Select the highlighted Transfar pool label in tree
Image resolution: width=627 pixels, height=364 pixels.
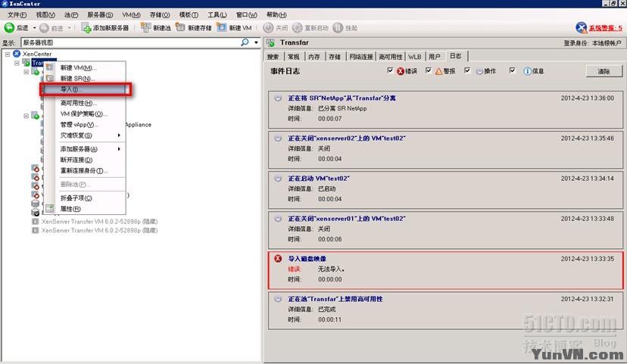point(38,63)
